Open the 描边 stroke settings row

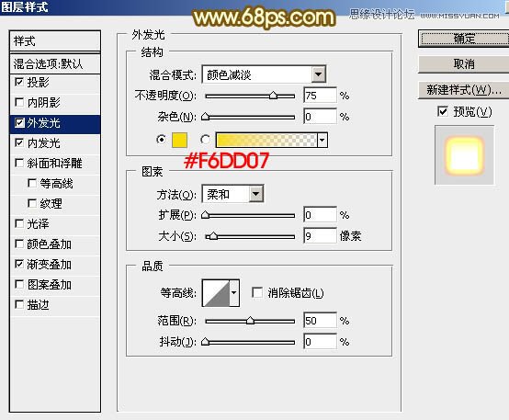pos(55,305)
